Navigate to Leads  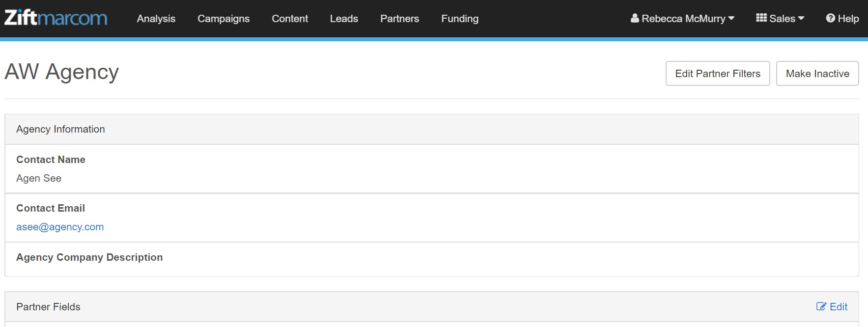pos(344,19)
